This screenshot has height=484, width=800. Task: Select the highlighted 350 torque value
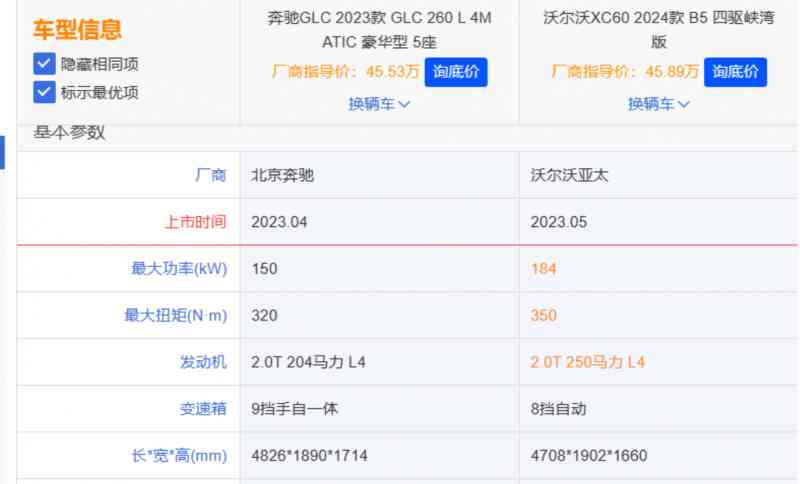[x=543, y=315]
